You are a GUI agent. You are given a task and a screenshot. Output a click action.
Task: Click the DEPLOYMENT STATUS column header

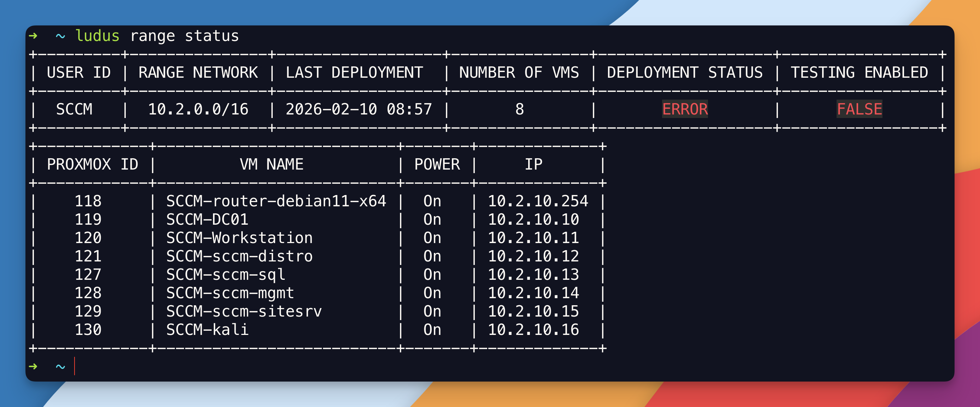pos(684,72)
